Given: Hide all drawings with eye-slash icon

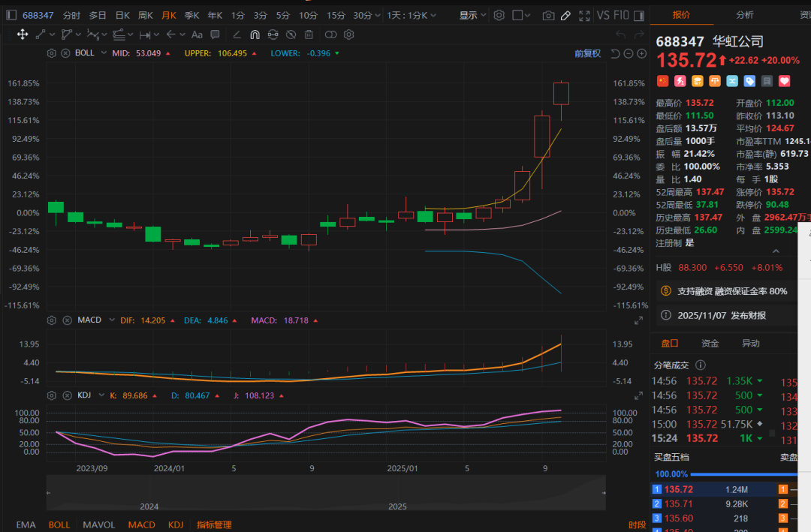Looking at the screenshot, I should pyautogui.click(x=291, y=35).
